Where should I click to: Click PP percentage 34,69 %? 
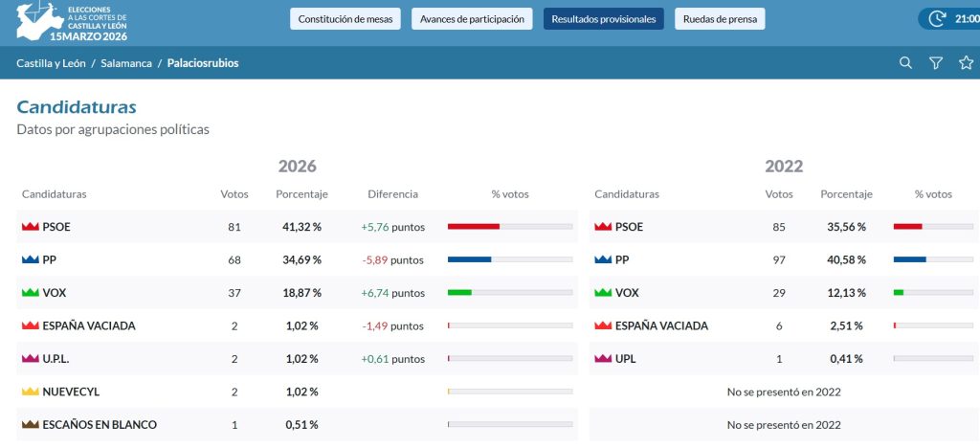[301, 260]
